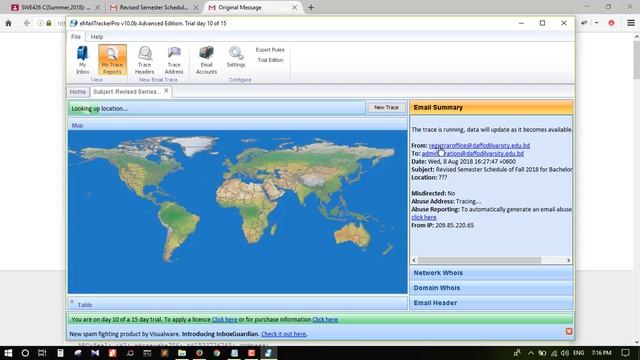Open the calculator taskbar icon
Viewport: 640px width, 360px height.
pos(60,353)
